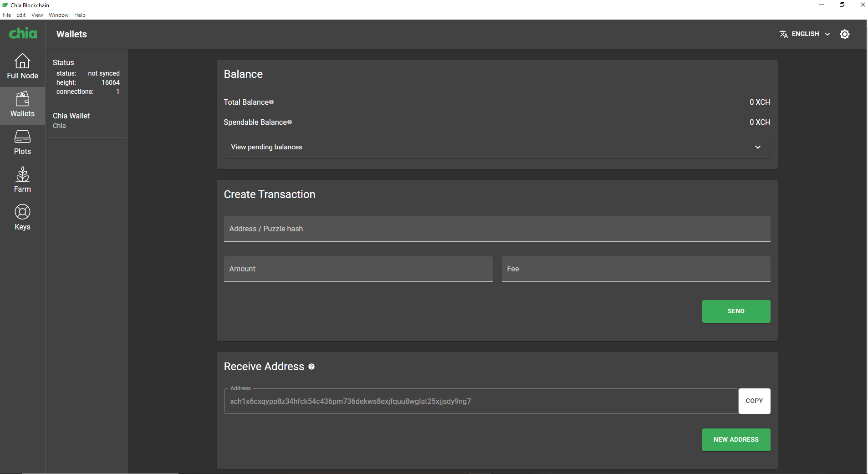
Task: Copy the receive address
Action: (754, 401)
